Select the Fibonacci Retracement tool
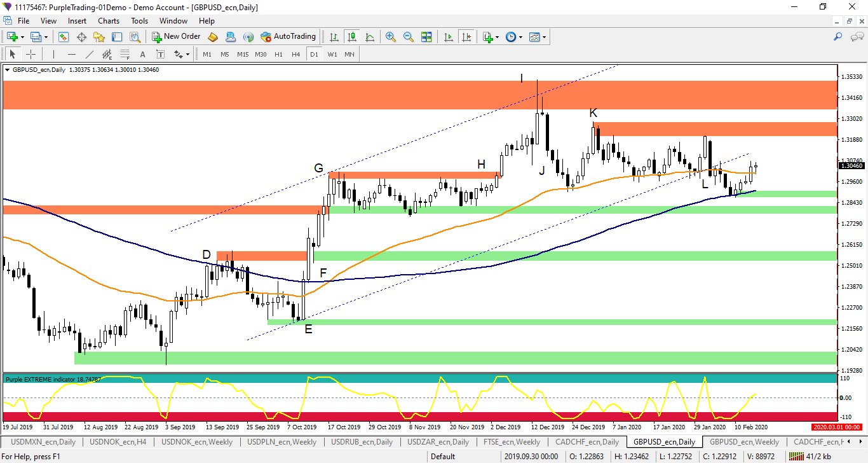The height and width of the screenshot is (463, 868). pyautogui.click(x=125, y=54)
